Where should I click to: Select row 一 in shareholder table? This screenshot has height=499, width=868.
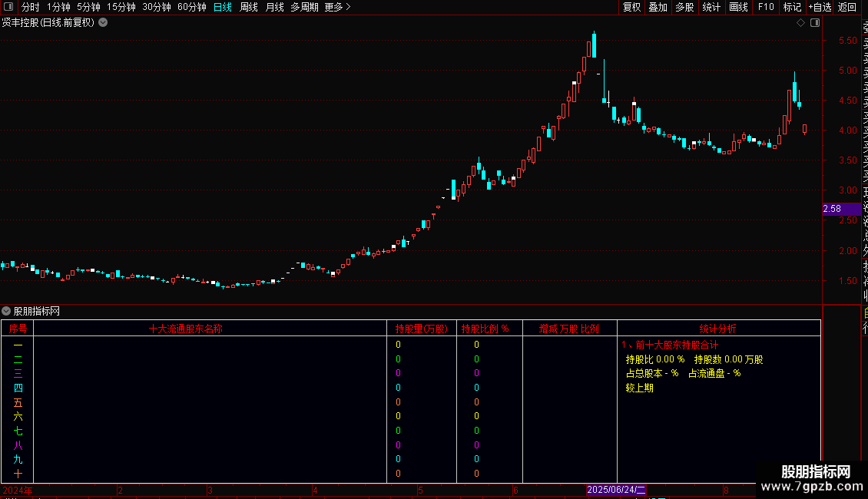click(18, 345)
